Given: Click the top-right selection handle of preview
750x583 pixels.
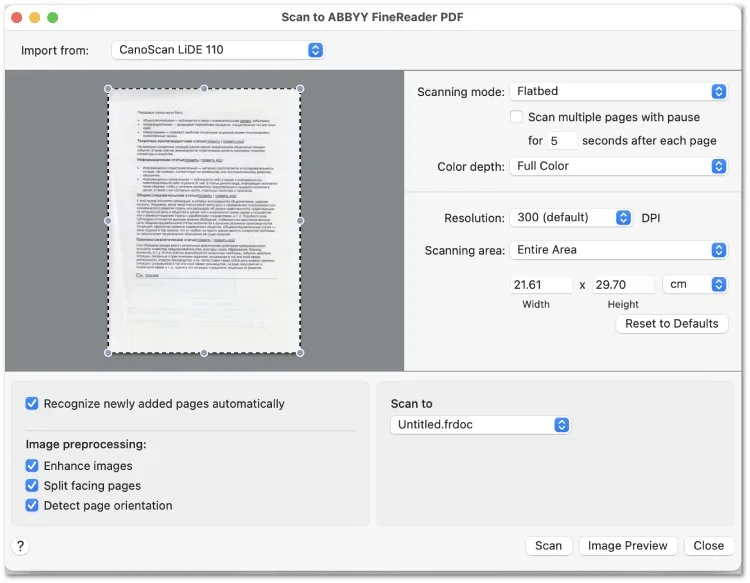Looking at the screenshot, I should tap(300, 88).
